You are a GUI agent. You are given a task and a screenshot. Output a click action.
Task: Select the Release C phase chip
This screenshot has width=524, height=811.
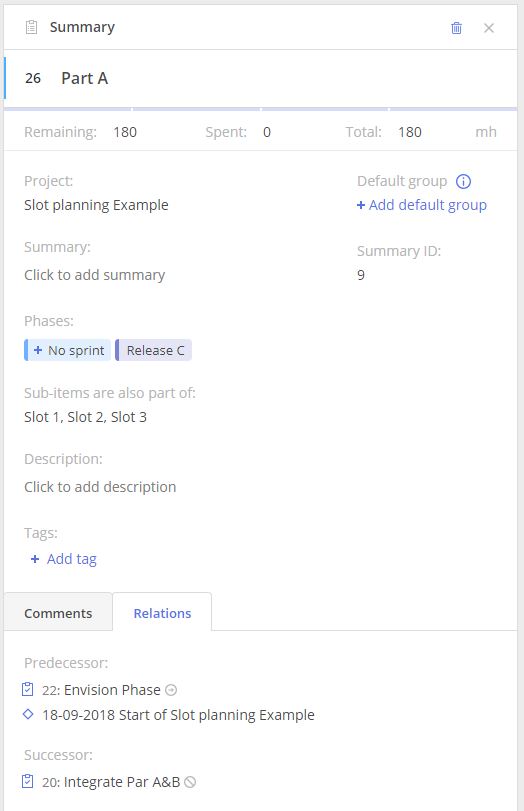[x=154, y=350]
